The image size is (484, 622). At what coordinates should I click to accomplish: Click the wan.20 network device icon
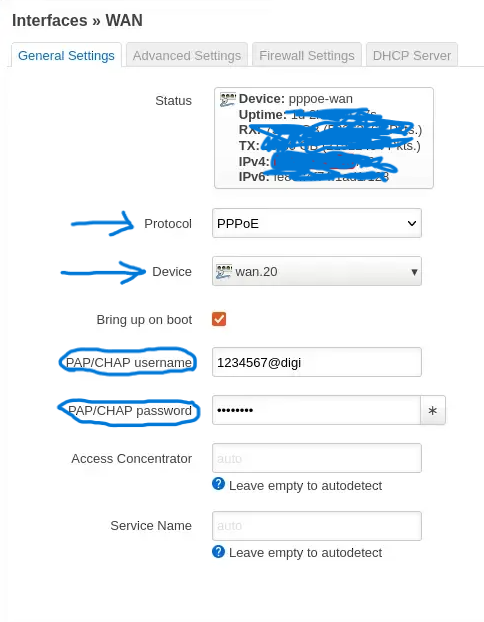224,272
